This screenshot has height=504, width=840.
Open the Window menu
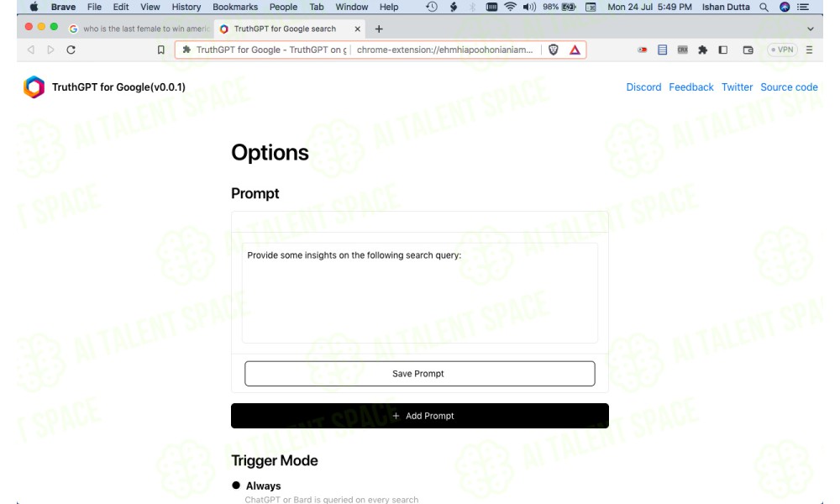pyautogui.click(x=351, y=7)
